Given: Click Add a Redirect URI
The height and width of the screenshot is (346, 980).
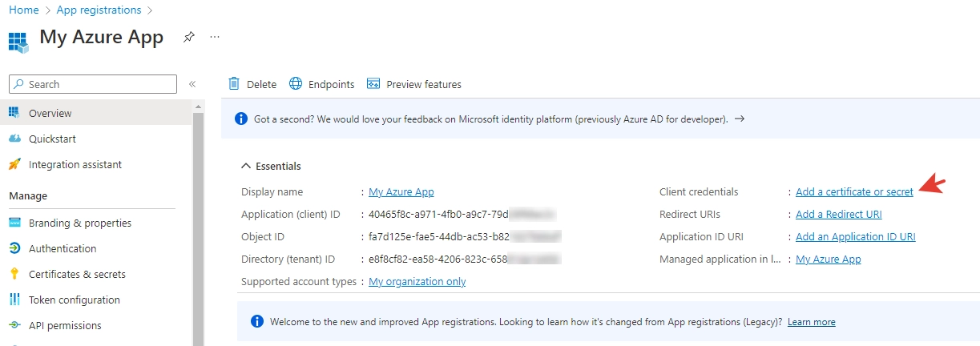Looking at the screenshot, I should click(839, 215).
